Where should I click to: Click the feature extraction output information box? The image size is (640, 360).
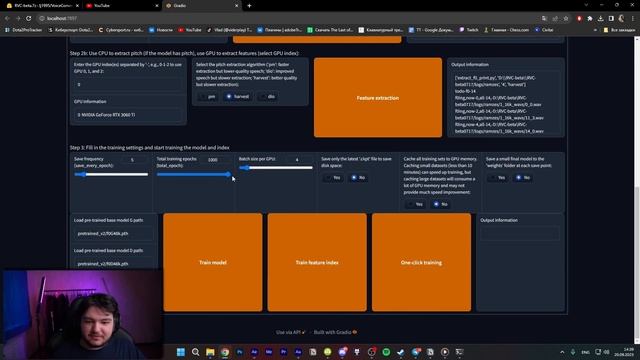(506, 104)
